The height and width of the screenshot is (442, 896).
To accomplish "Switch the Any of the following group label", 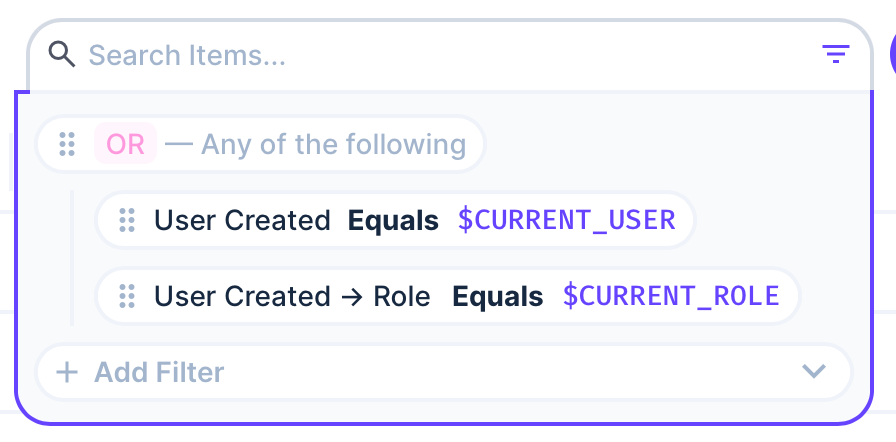I will click(x=333, y=144).
